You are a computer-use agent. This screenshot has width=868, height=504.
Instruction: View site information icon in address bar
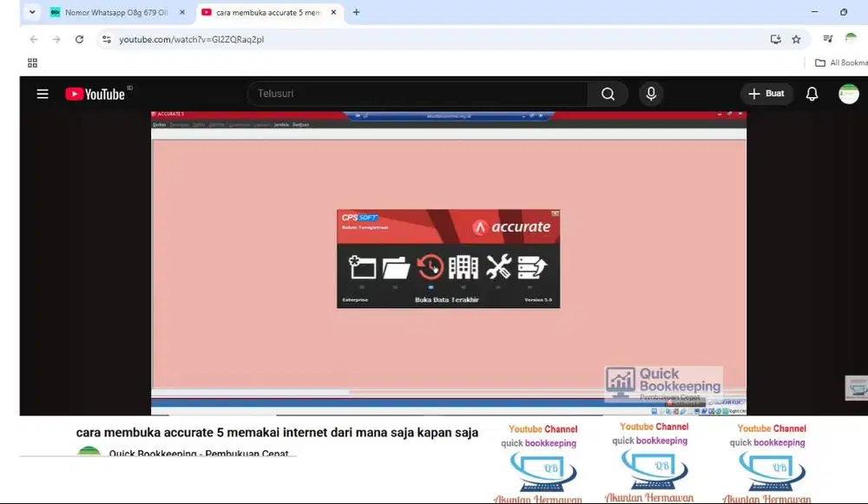pyautogui.click(x=107, y=39)
